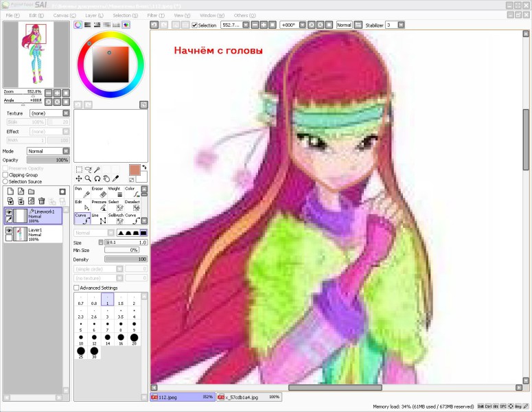The image size is (532, 412).
Task: Select the magic wand tool
Action: coord(97,170)
